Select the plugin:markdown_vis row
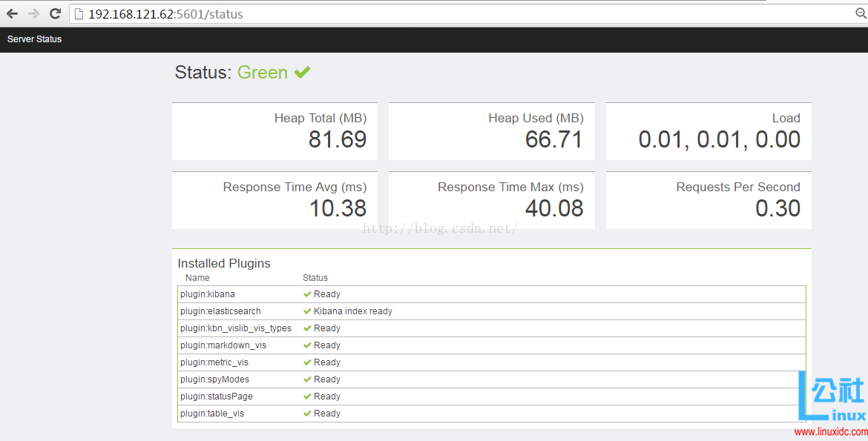This screenshot has height=441, width=868. point(491,345)
